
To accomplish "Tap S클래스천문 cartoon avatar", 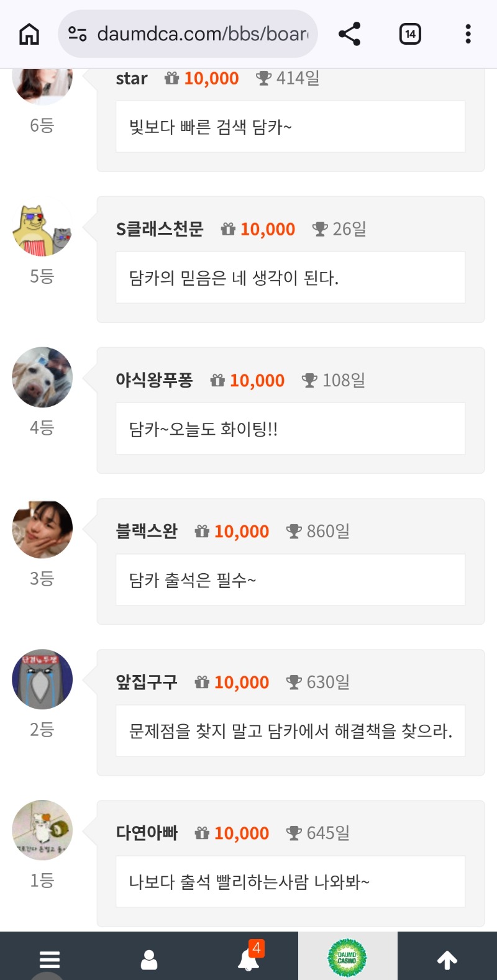I will tap(42, 229).
